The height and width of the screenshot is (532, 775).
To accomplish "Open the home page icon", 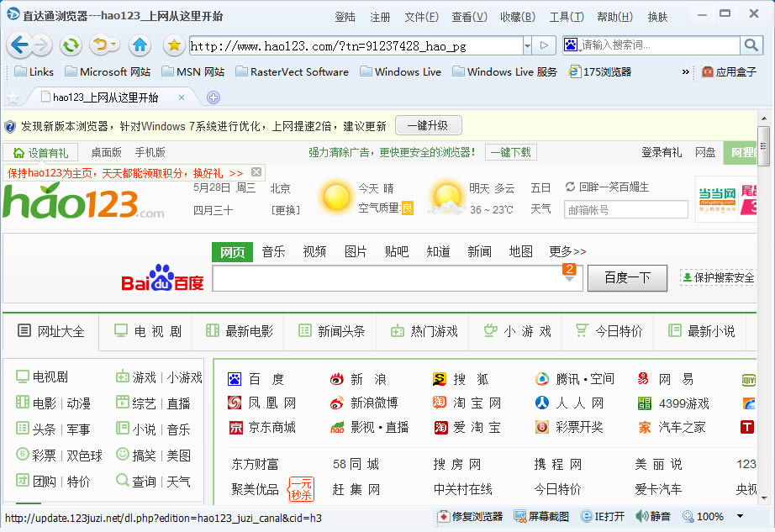I will pos(140,45).
